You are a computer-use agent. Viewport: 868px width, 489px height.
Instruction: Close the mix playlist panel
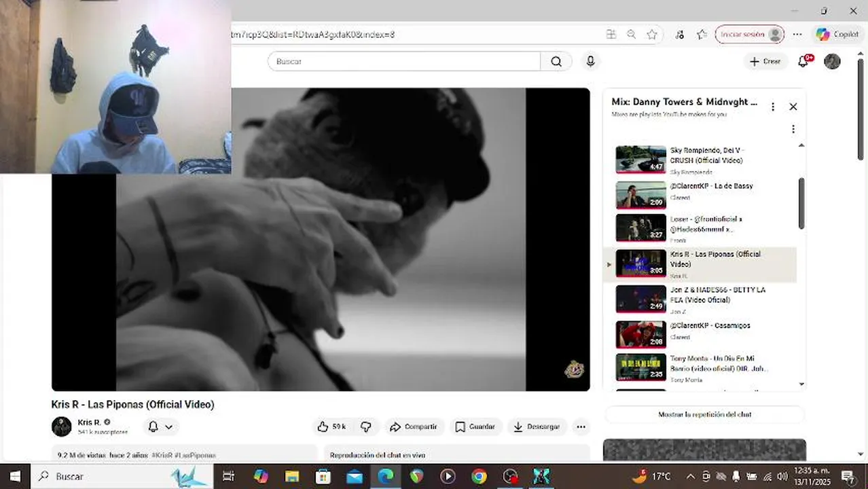793,107
